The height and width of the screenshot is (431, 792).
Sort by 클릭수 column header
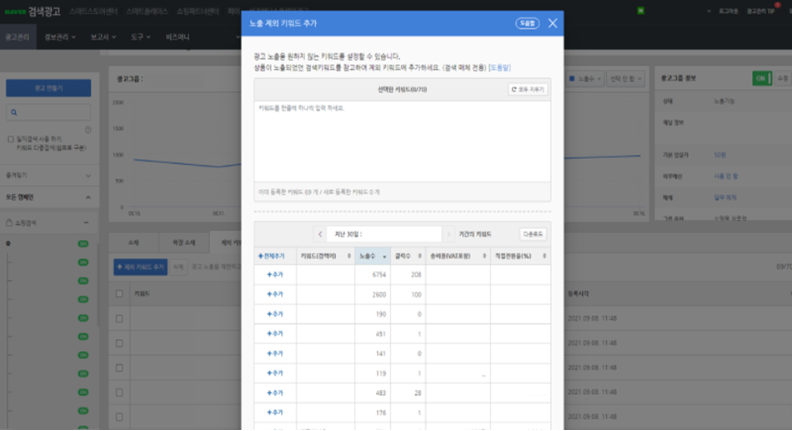point(408,256)
